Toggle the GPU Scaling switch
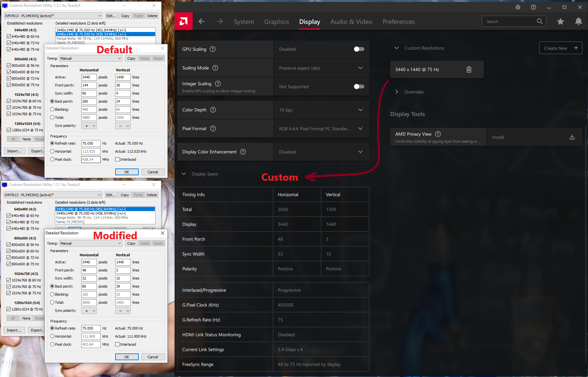 [359, 49]
